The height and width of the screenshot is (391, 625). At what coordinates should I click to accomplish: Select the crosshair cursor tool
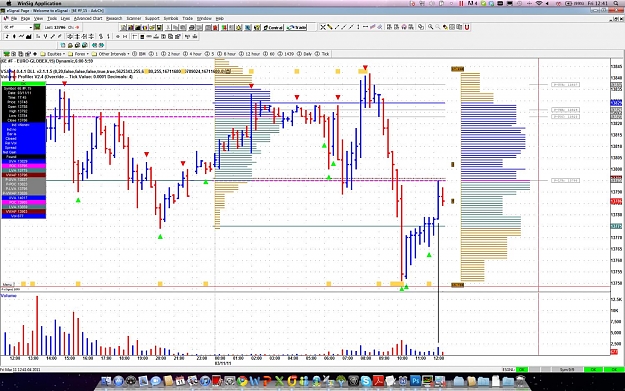(x=323, y=27)
